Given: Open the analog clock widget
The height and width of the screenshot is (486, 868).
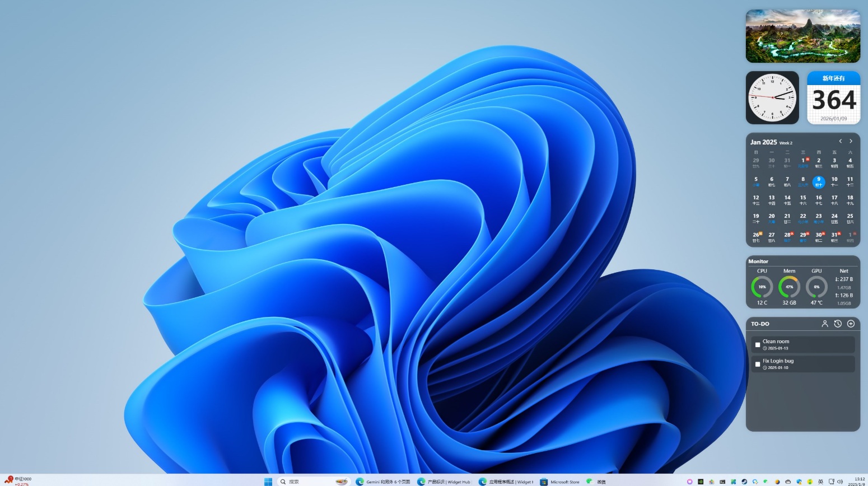Looking at the screenshot, I should pyautogui.click(x=772, y=97).
